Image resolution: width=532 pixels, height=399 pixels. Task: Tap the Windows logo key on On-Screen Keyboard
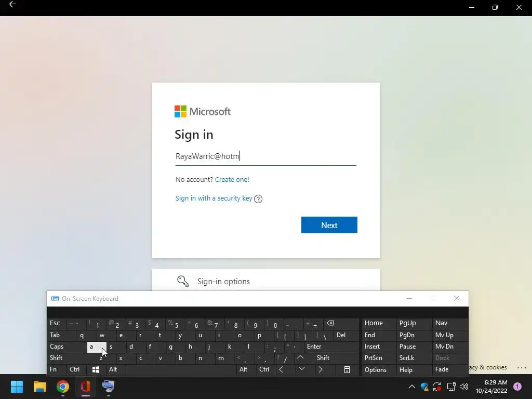coord(96,369)
